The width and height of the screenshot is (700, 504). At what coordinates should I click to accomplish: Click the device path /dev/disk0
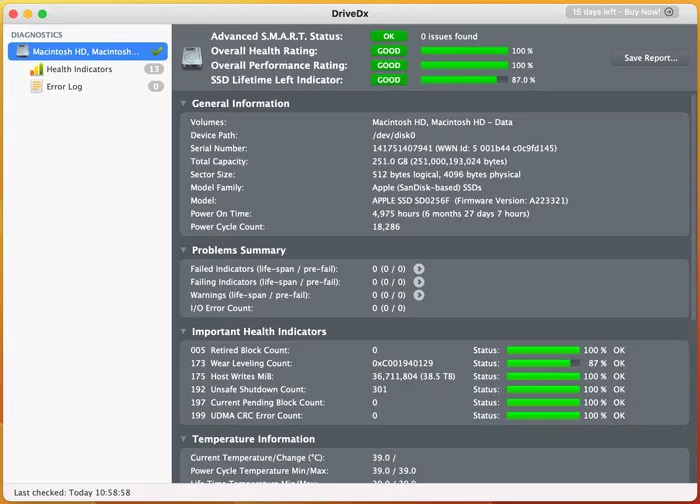click(394, 135)
